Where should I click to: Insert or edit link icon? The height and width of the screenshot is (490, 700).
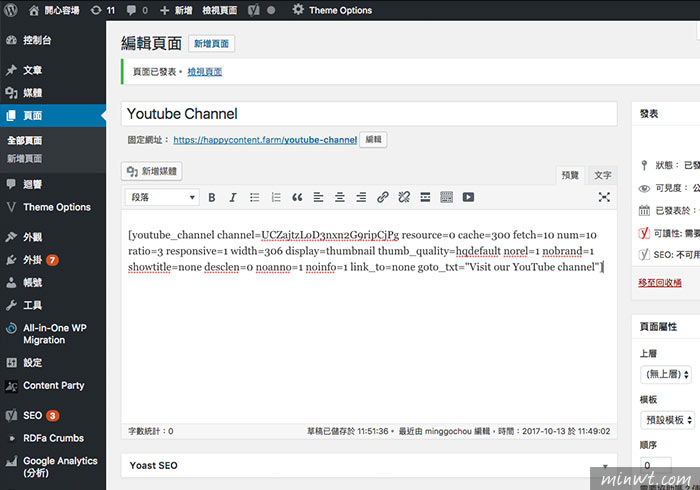[x=383, y=197]
